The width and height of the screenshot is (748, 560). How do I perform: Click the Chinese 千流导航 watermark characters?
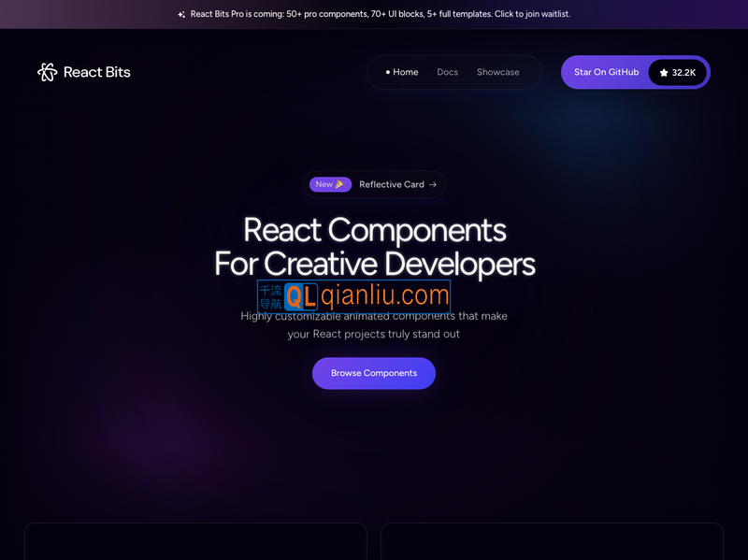pos(270,297)
